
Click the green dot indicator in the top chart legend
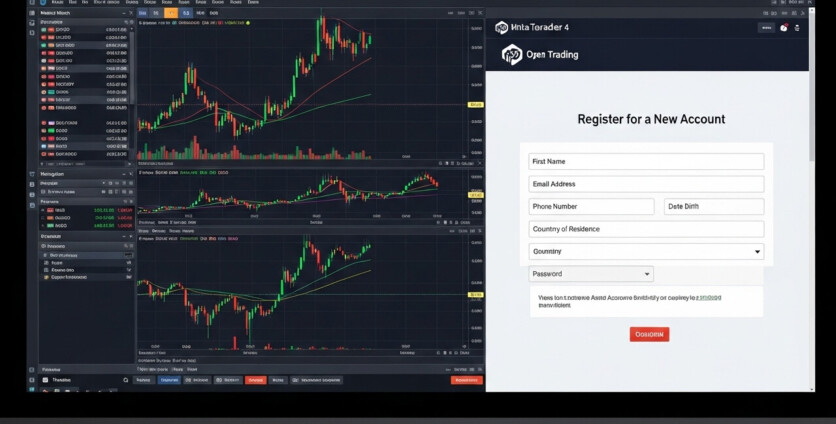pos(248,23)
